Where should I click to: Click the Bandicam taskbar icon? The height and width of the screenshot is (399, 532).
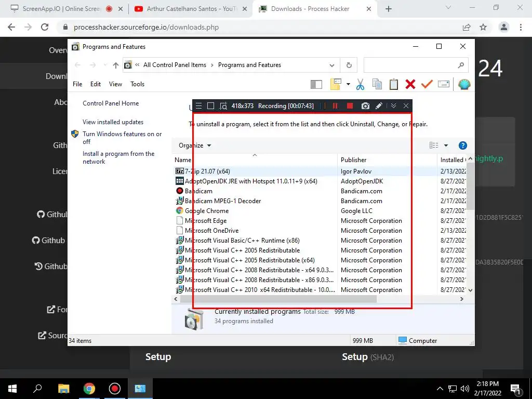pyautogui.click(x=115, y=389)
